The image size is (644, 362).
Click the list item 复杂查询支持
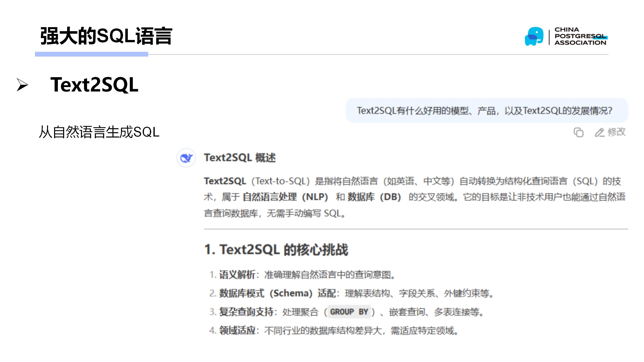246,312
